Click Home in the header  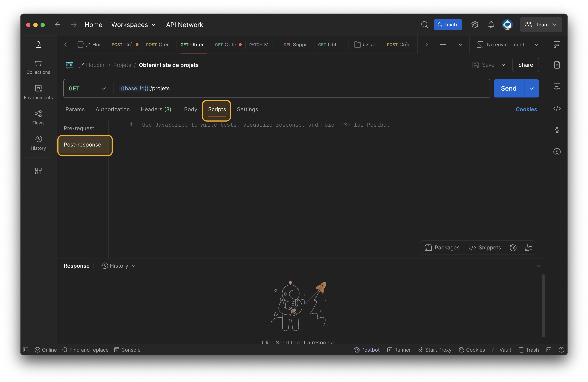coord(93,25)
